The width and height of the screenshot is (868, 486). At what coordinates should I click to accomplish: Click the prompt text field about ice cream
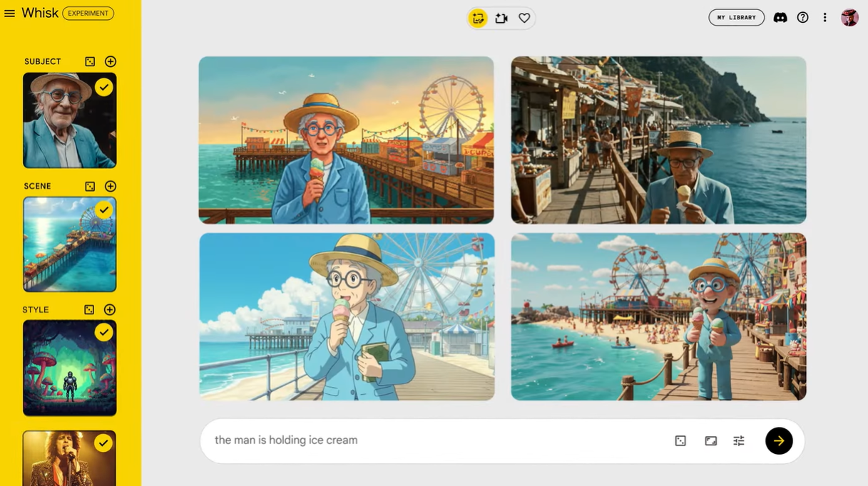click(x=435, y=440)
